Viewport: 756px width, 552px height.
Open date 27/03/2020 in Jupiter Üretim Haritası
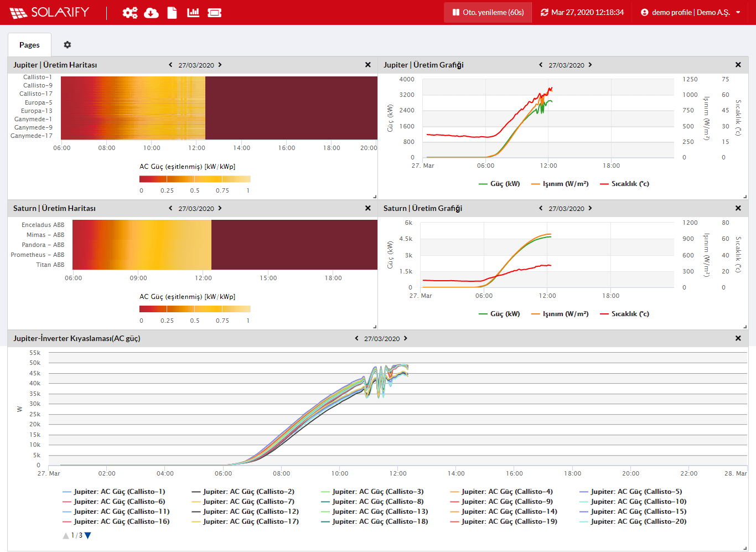pyautogui.click(x=196, y=65)
